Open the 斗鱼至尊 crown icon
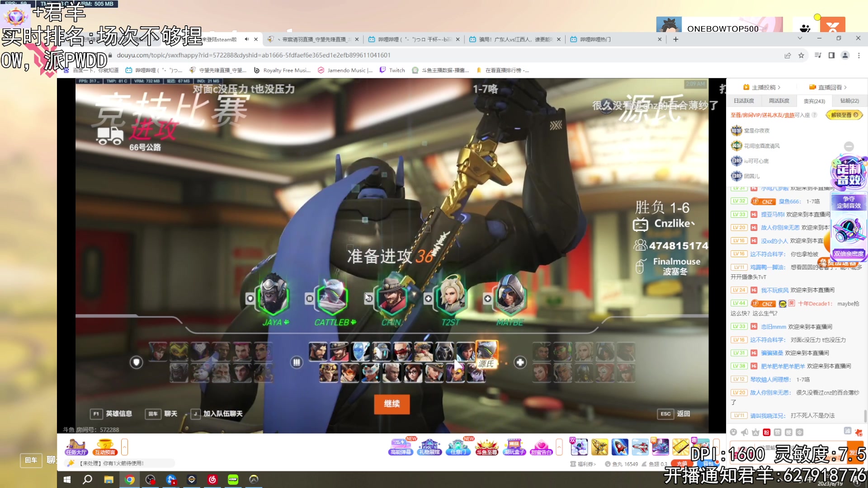Viewport: 868px width, 488px height. tap(486, 447)
